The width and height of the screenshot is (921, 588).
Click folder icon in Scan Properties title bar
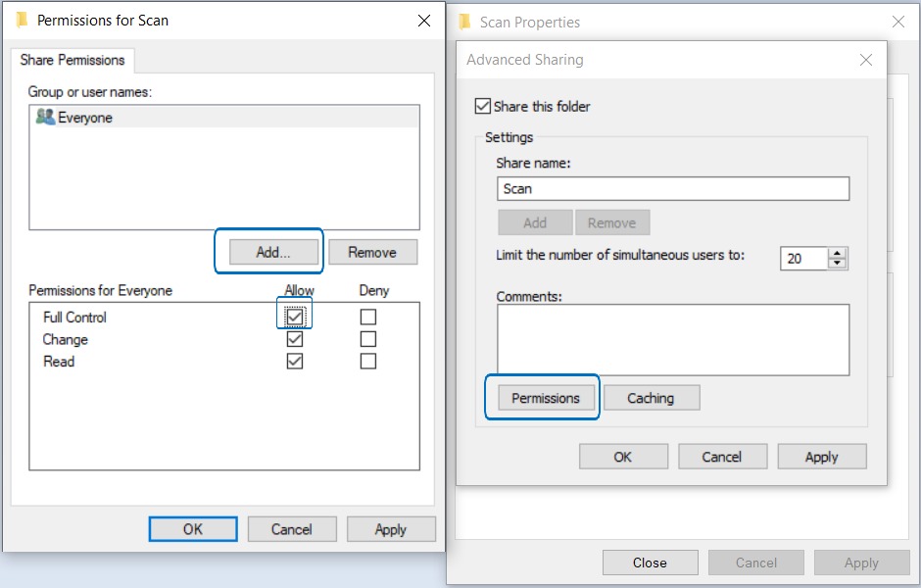point(464,22)
